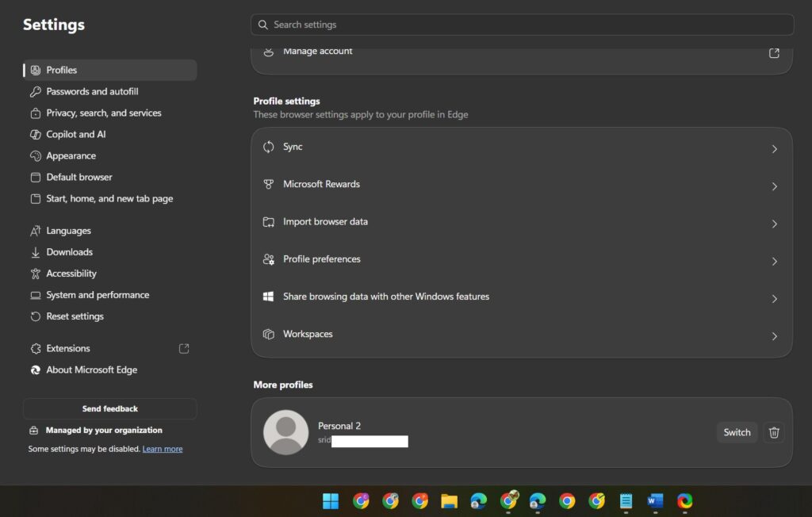The height and width of the screenshot is (517, 812).
Task: Click the Profile settings heading
Action: click(x=286, y=101)
